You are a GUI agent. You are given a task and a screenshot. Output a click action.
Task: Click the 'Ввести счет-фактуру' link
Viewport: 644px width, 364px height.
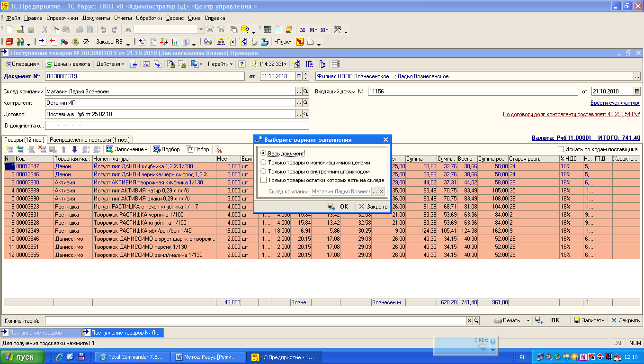click(x=615, y=103)
